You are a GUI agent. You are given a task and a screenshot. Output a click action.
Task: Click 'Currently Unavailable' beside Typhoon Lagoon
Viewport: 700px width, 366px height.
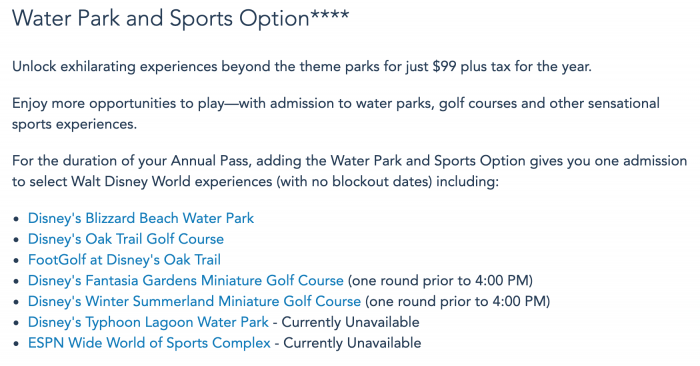click(350, 322)
